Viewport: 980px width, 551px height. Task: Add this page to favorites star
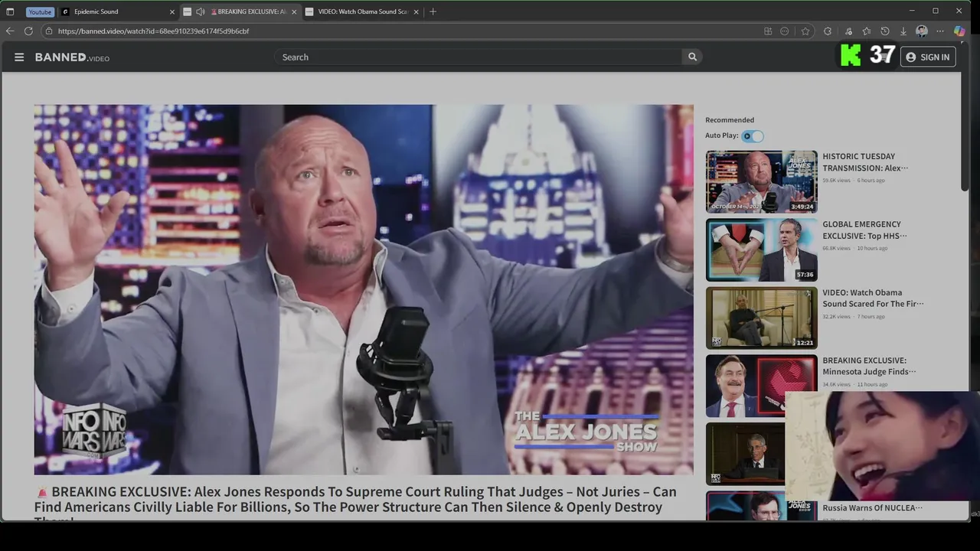[805, 31]
